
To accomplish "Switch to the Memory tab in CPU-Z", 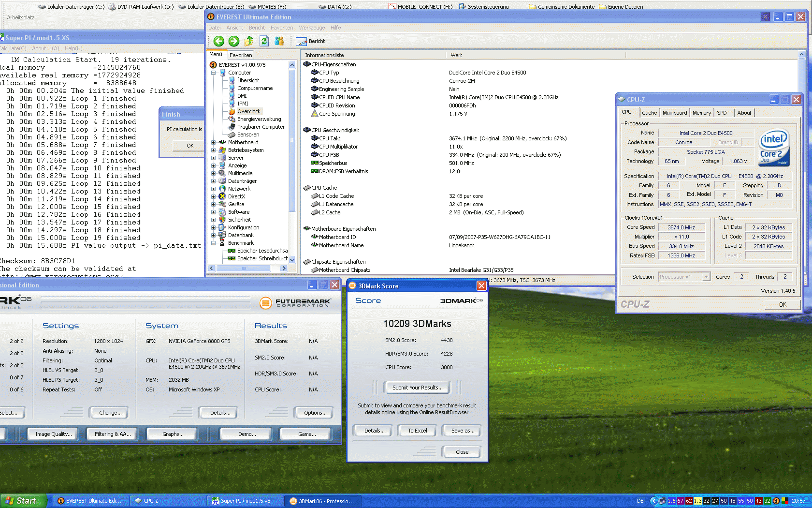I will click(701, 113).
